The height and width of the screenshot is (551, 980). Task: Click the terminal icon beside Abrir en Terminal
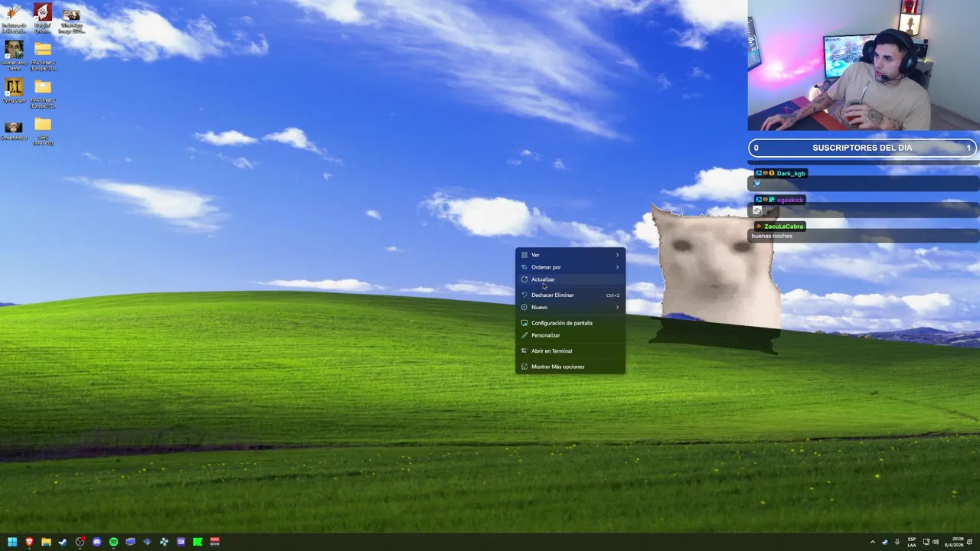pos(524,350)
